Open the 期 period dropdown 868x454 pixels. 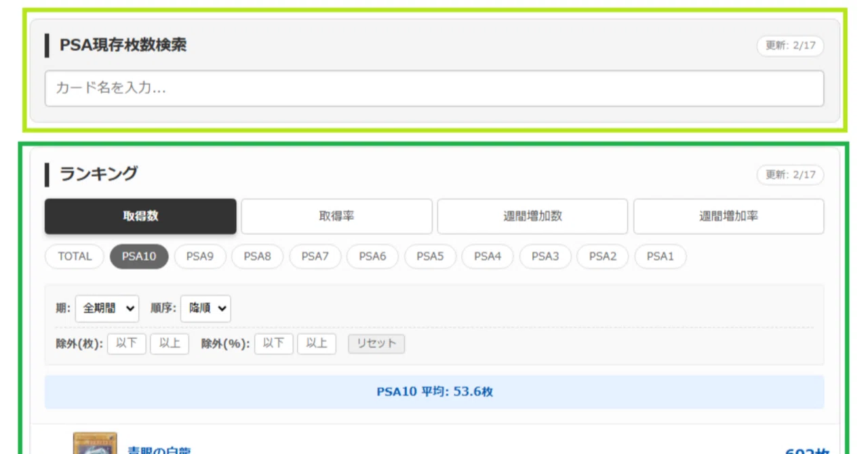(x=107, y=308)
